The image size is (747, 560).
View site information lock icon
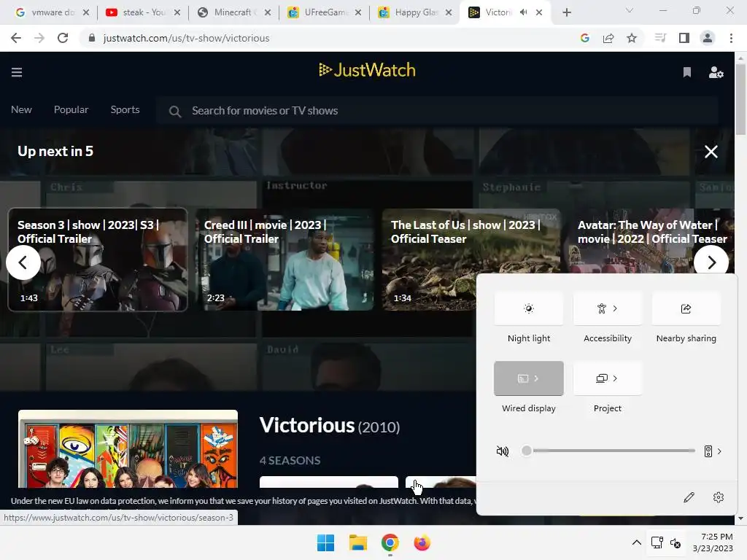[91, 38]
